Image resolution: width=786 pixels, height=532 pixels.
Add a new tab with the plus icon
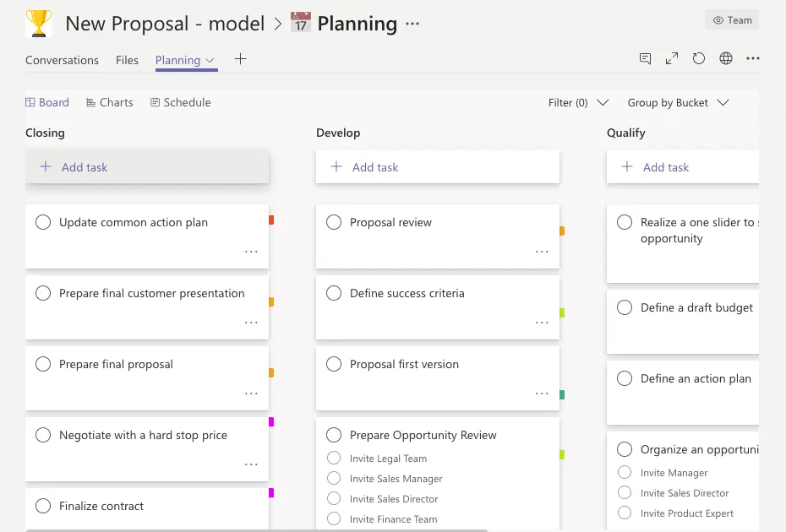click(241, 59)
